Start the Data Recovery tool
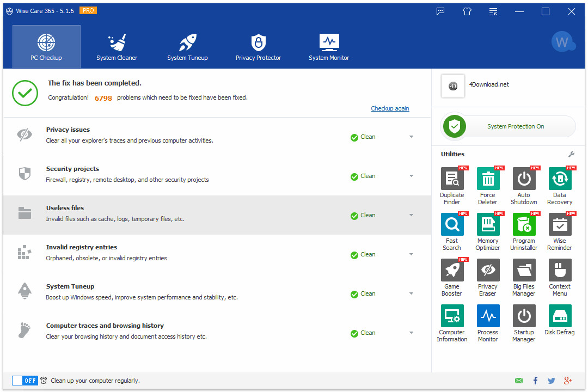Image resolution: width=588 pixels, height=392 pixels. 560,179
